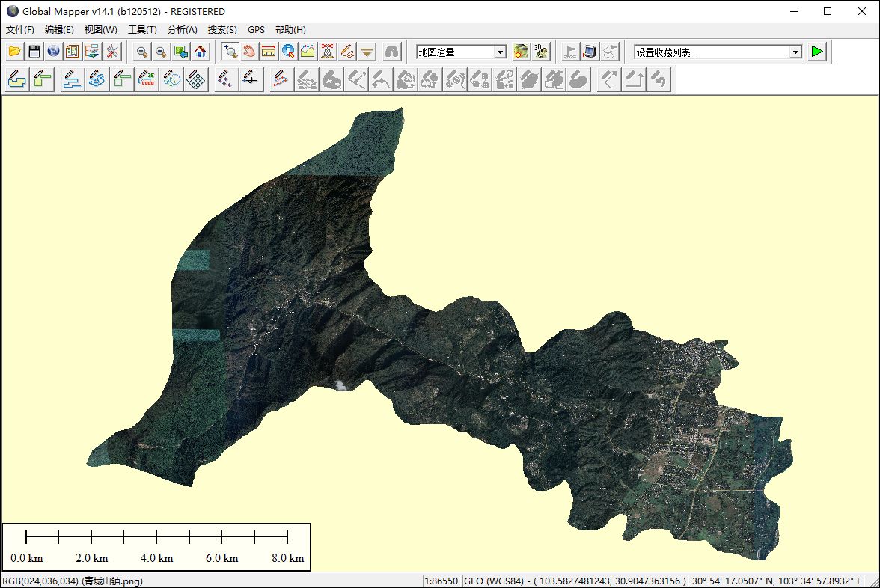The image size is (880, 588).
Task: Click the Save workspace floppy disk icon
Action: [34, 52]
